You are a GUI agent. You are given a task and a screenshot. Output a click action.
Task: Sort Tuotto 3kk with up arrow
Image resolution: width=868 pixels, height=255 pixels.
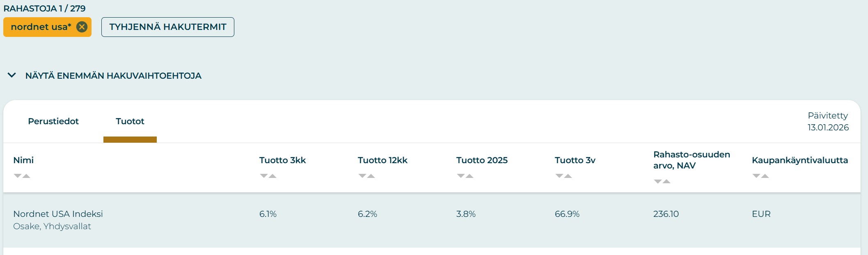(273, 176)
